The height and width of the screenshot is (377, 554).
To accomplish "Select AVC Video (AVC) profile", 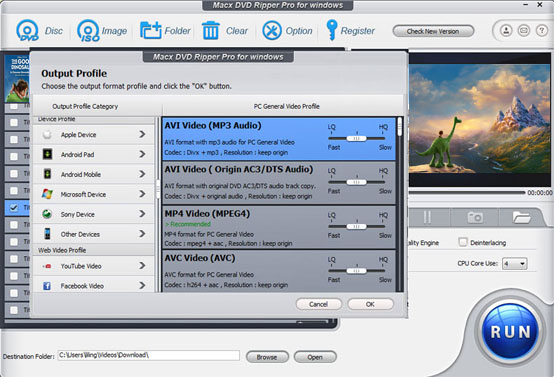I will (279, 271).
